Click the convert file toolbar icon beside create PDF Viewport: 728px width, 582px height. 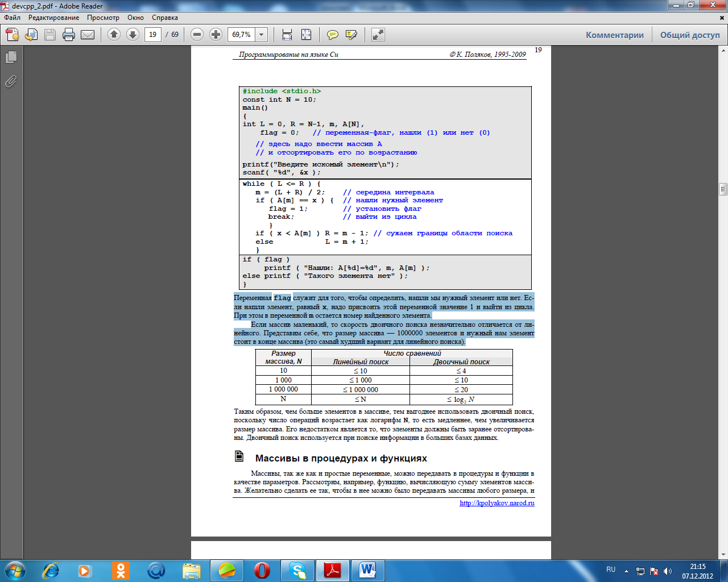(31, 35)
